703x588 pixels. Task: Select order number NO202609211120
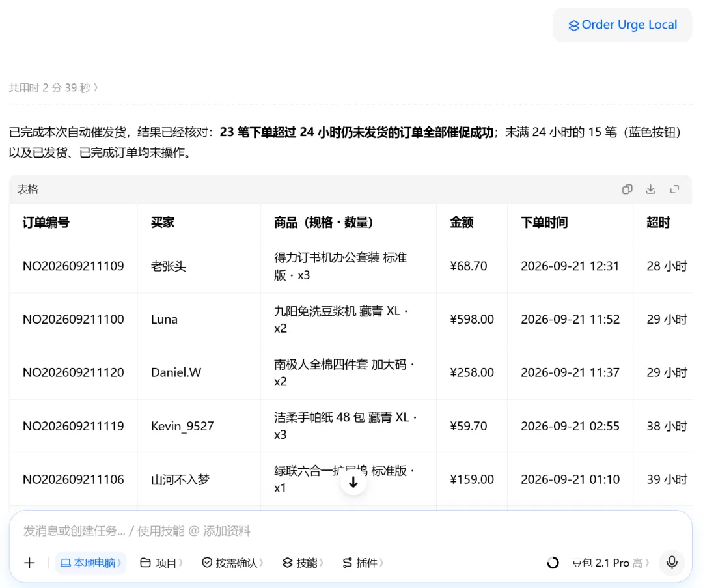pos(74,372)
